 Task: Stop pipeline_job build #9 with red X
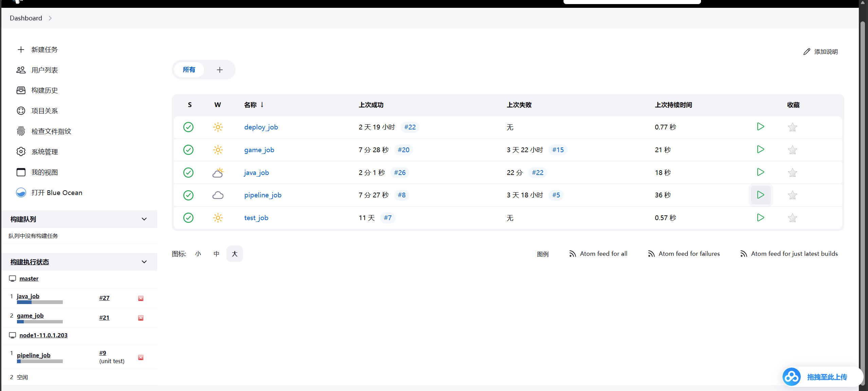pos(141,357)
